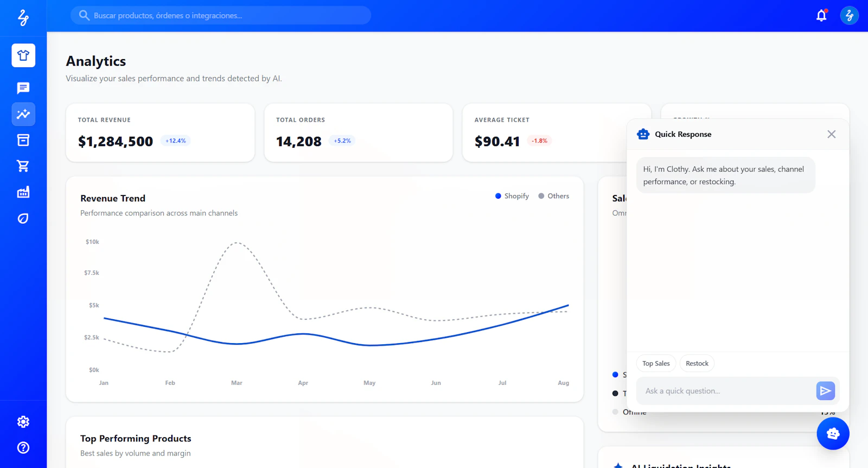The height and width of the screenshot is (468, 868).
Task: Click the Analytics page title
Action: pyautogui.click(x=96, y=61)
